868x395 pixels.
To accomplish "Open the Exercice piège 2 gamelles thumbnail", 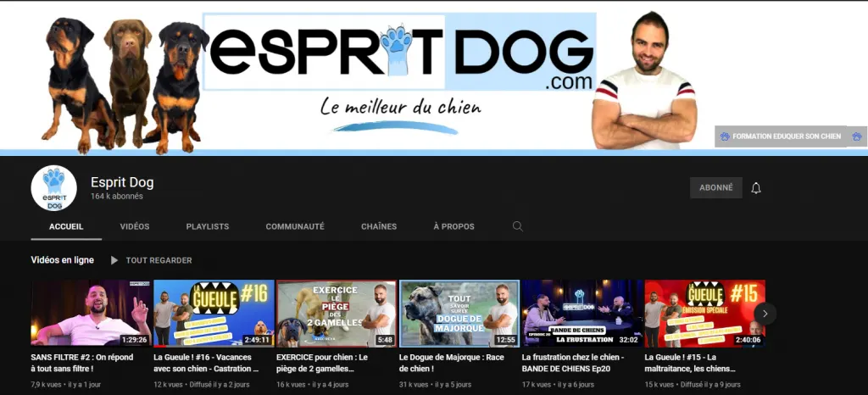I will [337, 313].
